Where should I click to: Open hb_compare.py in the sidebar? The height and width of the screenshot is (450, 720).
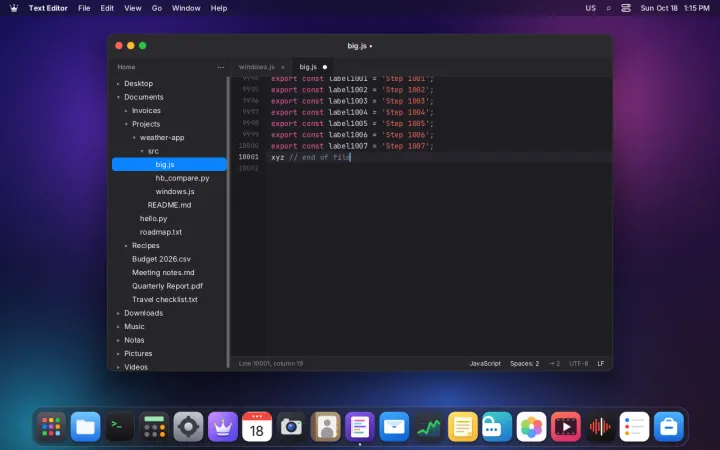click(x=169, y=178)
